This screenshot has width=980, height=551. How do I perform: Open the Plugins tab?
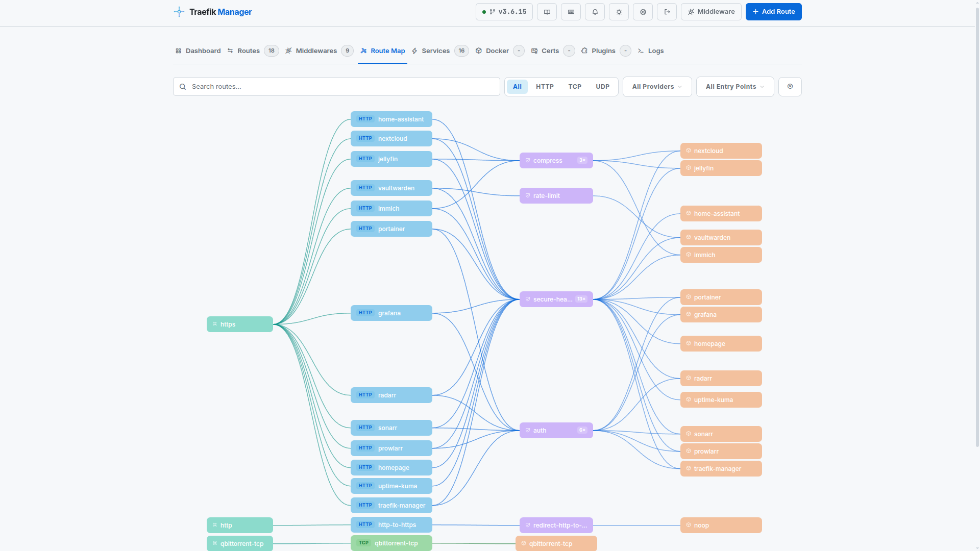606,51
